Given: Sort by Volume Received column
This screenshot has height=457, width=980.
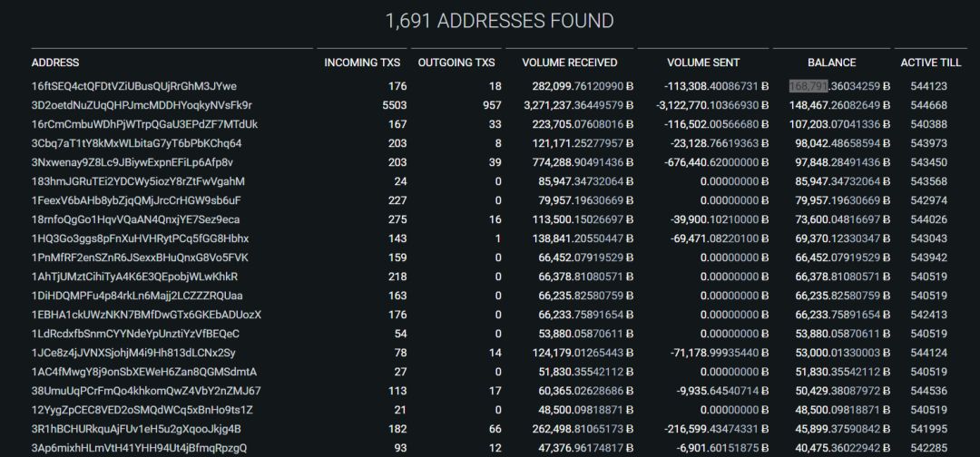Looking at the screenshot, I should point(569,63).
